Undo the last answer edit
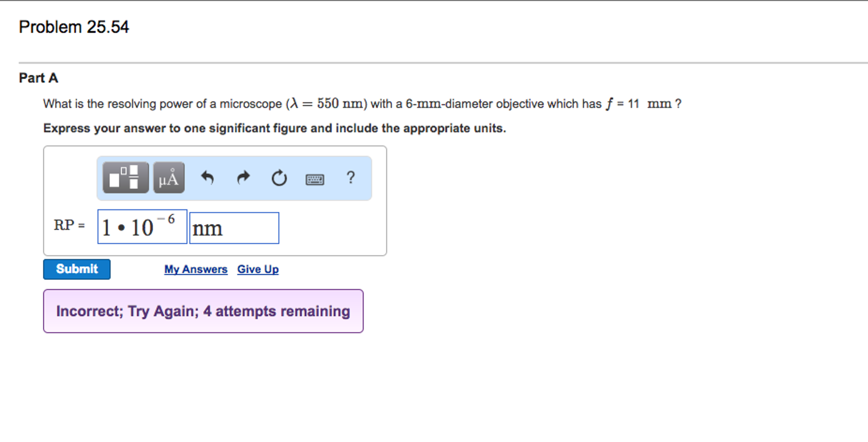The height and width of the screenshot is (442, 868). tap(207, 178)
